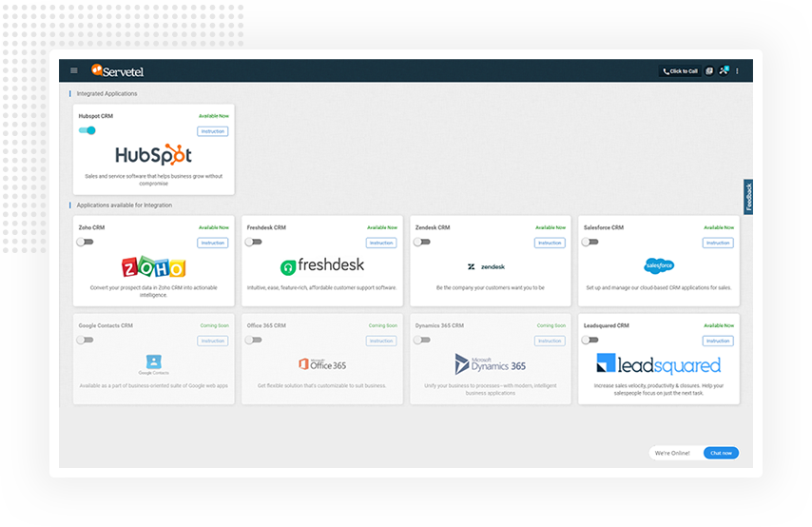812x527 pixels.
Task: Click the Google Contacts icon
Action: 154,363
